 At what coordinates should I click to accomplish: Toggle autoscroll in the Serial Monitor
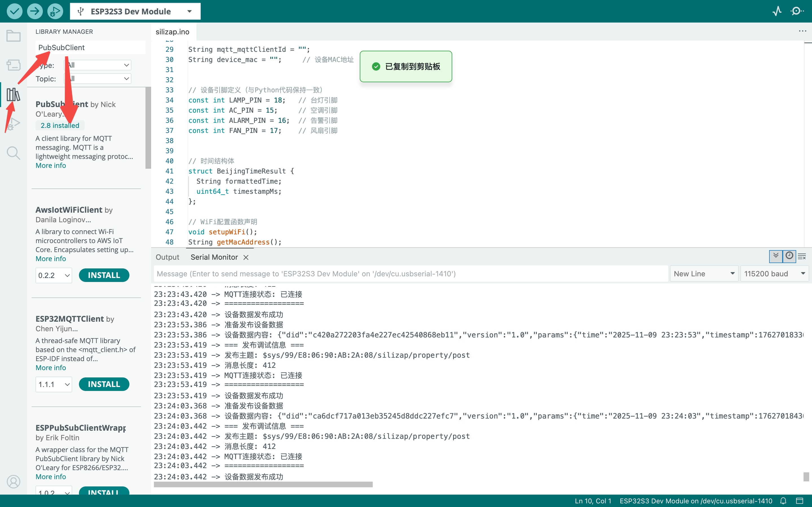click(x=776, y=257)
